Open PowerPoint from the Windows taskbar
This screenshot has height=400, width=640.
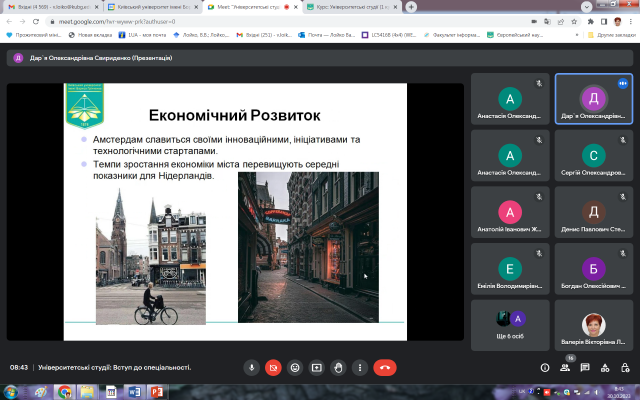point(157,392)
